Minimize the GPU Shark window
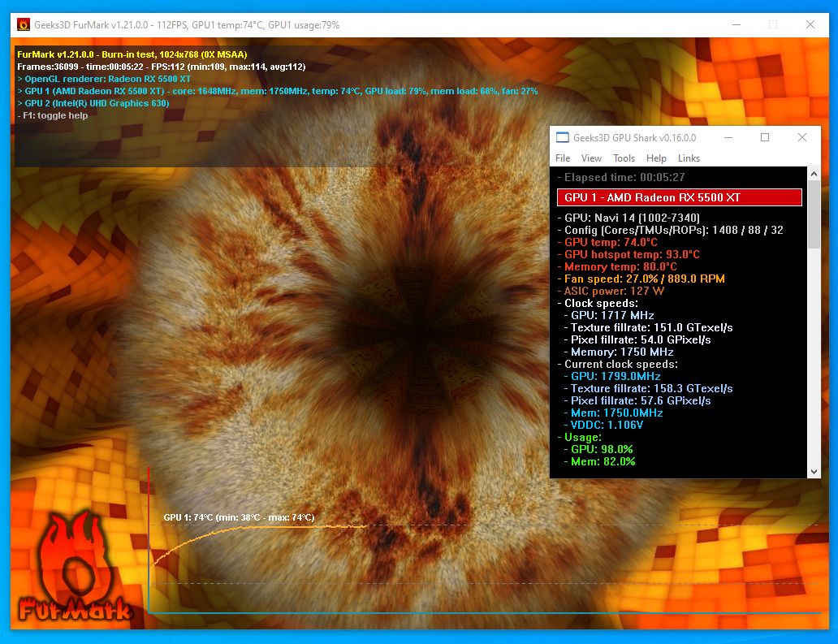Viewport: 838px width, 644px height. (x=728, y=137)
